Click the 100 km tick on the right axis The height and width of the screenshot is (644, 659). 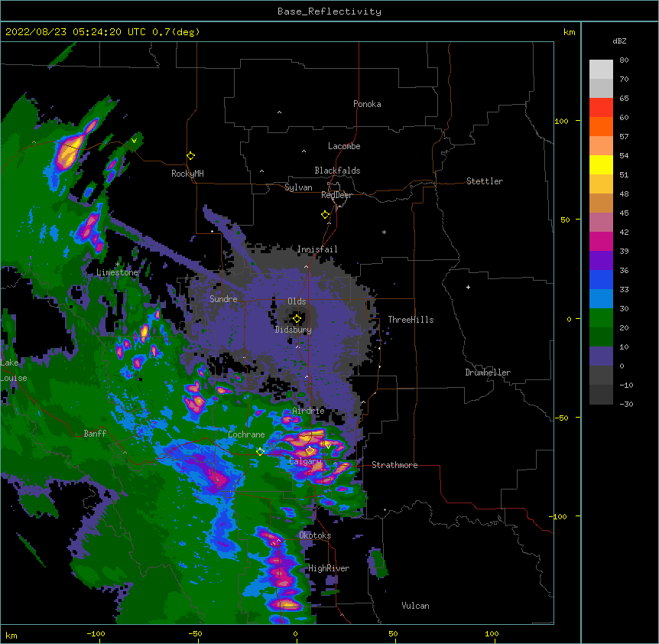tap(561, 121)
